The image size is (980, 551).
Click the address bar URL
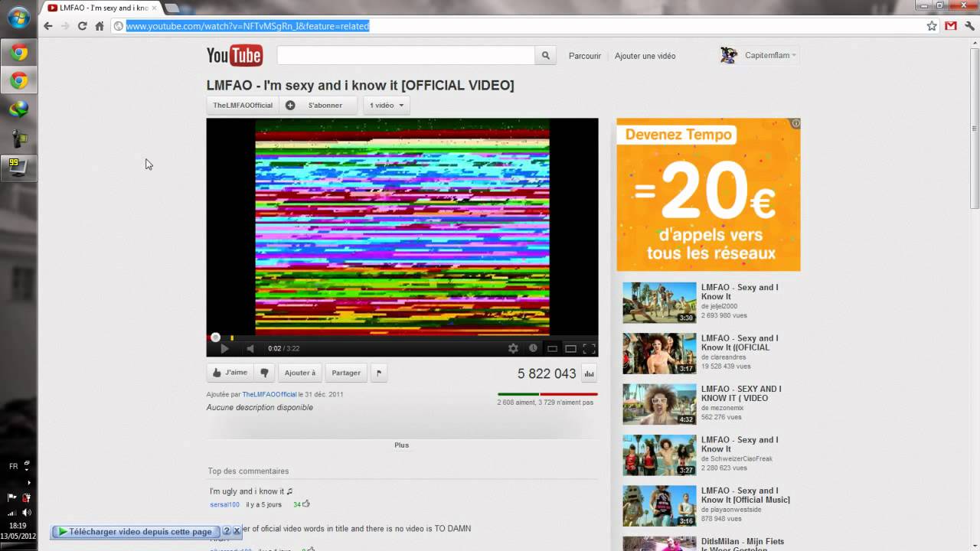pos(247,26)
